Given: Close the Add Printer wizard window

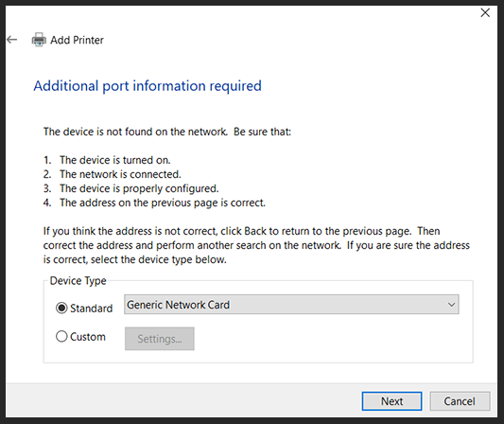Looking at the screenshot, I should coord(485,13).
